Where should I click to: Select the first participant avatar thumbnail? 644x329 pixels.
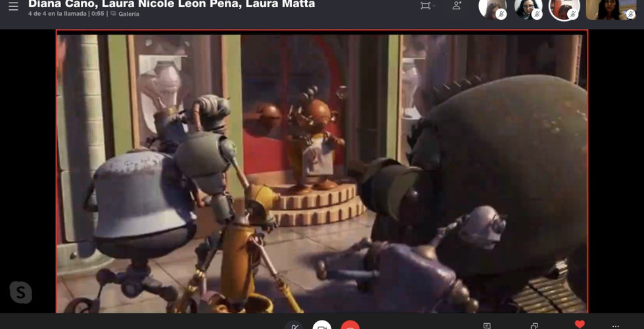pos(492,9)
